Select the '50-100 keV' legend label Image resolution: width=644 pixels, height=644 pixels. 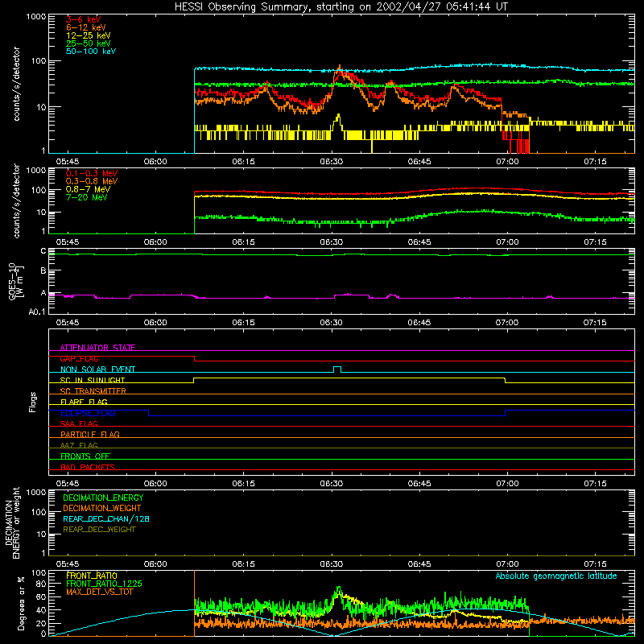tap(91, 52)
